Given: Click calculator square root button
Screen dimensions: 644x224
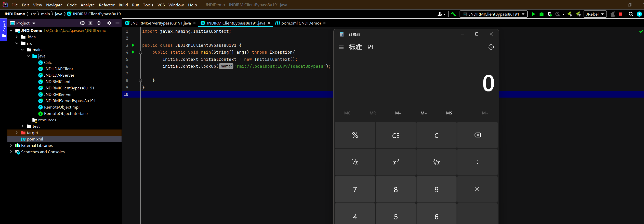Looking at the screenshot, I should (437, 162).
